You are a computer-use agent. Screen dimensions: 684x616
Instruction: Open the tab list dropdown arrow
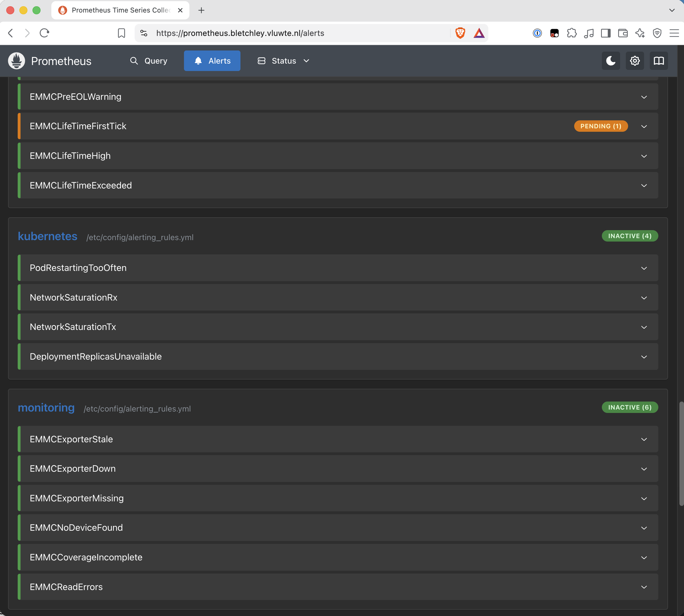coord(672,10)
